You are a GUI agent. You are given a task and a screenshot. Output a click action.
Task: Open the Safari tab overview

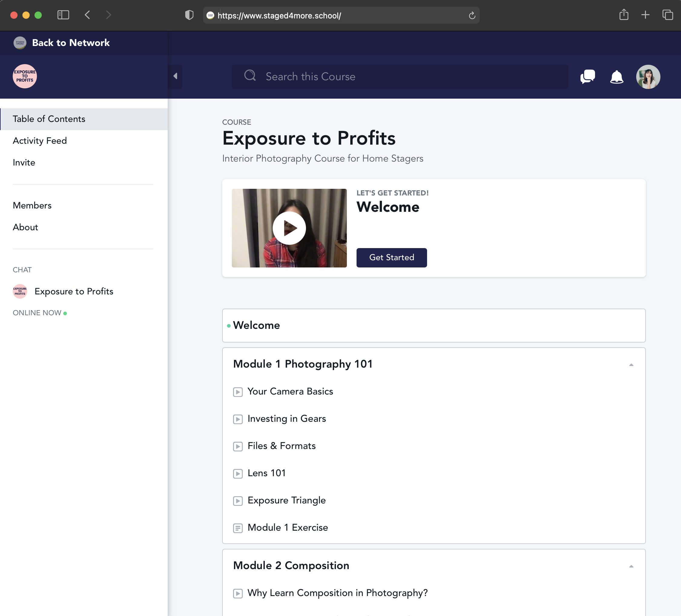[667, 15]
